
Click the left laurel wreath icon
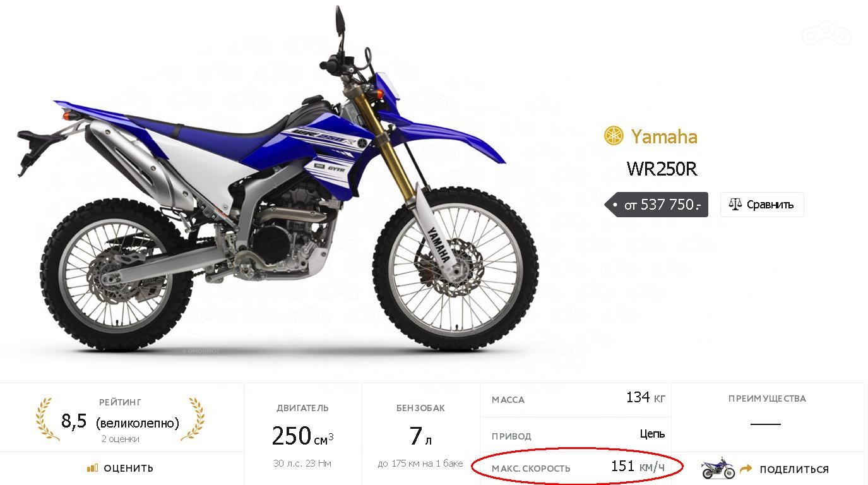tap(48, 419)
